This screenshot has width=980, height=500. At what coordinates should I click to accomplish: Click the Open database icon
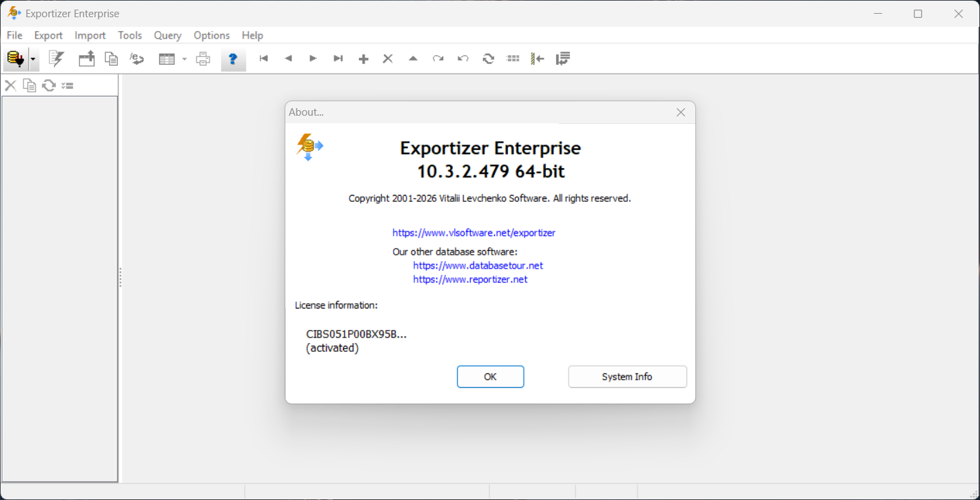[x=15, y=59]
